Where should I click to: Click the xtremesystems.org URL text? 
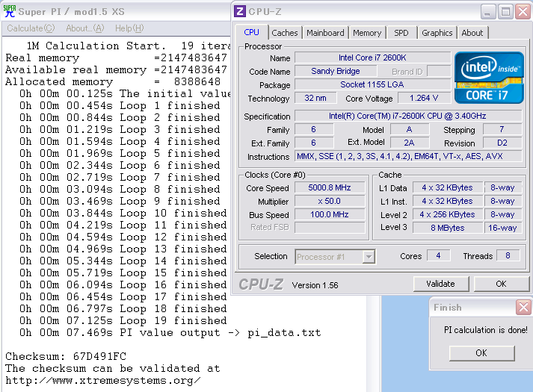click(x=103, y=381)
